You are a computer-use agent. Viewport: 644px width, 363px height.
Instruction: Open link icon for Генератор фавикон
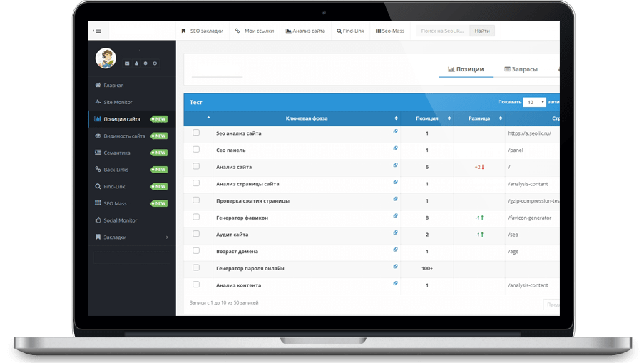395,215
